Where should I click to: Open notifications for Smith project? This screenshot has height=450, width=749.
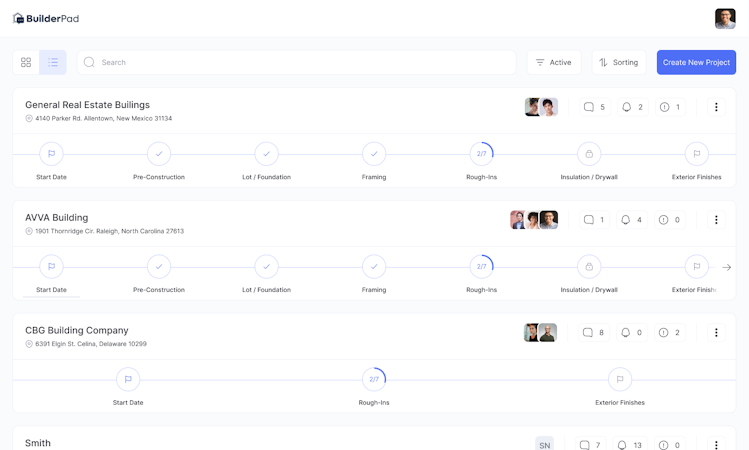(x=630, y=445)
